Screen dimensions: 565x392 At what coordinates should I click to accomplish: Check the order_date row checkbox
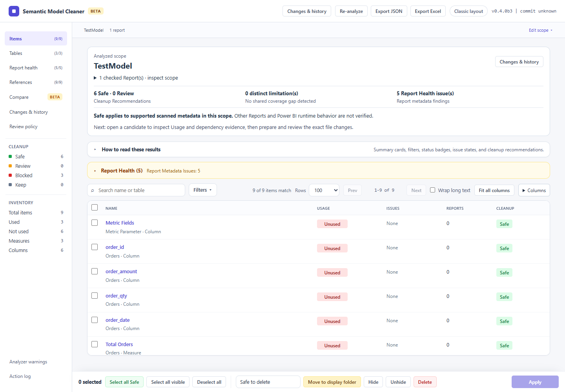point(95,320)
